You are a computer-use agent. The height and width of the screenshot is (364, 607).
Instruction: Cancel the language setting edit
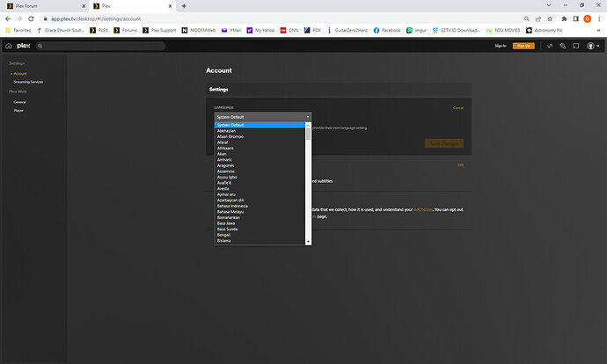458,108
